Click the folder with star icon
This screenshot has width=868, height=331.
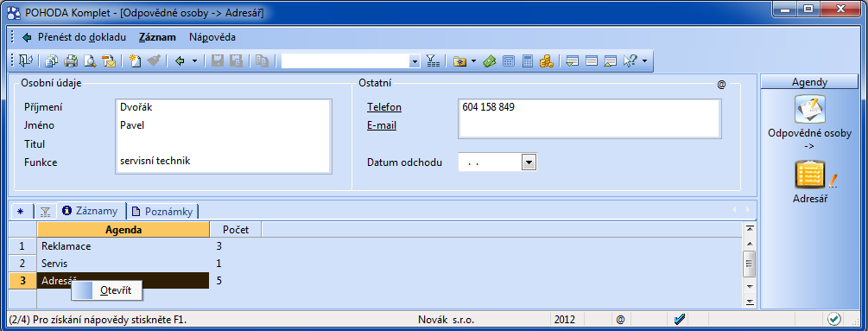pyautogui.click(x=459, y=60)
